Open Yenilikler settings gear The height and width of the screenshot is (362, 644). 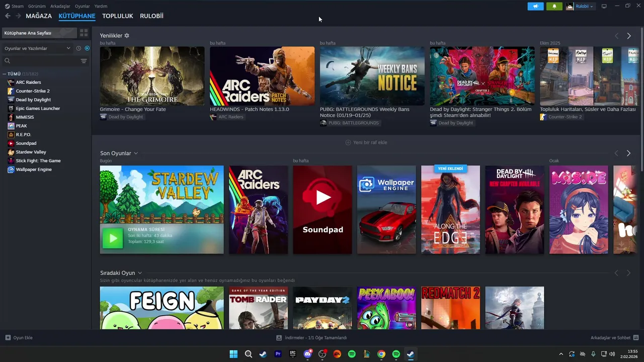point(127,36)
